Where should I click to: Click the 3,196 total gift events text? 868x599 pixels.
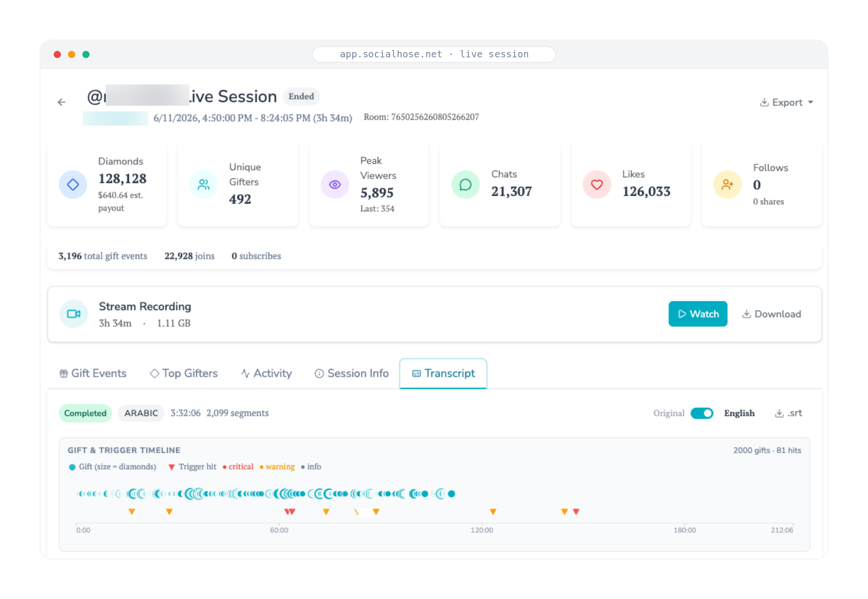coord(103,256)
